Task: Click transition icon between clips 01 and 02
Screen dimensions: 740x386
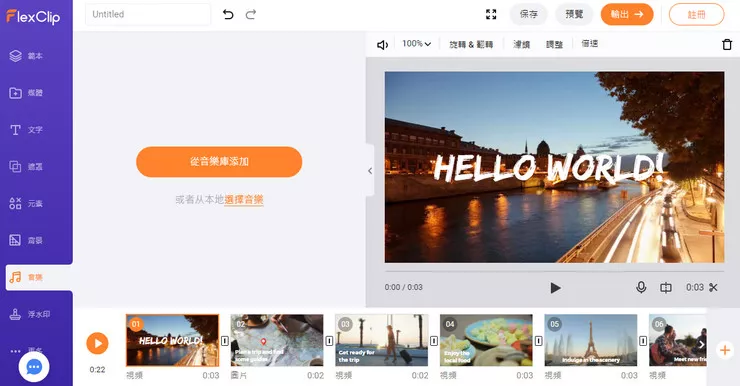Action: [x=225, y=341]
